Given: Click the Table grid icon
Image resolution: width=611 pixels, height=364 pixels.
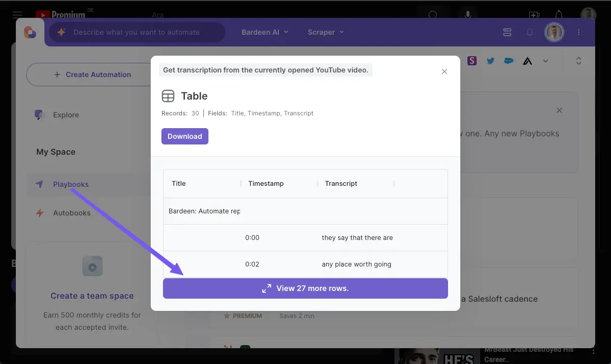Looking at the screenshot, I should tap(168, 96).
